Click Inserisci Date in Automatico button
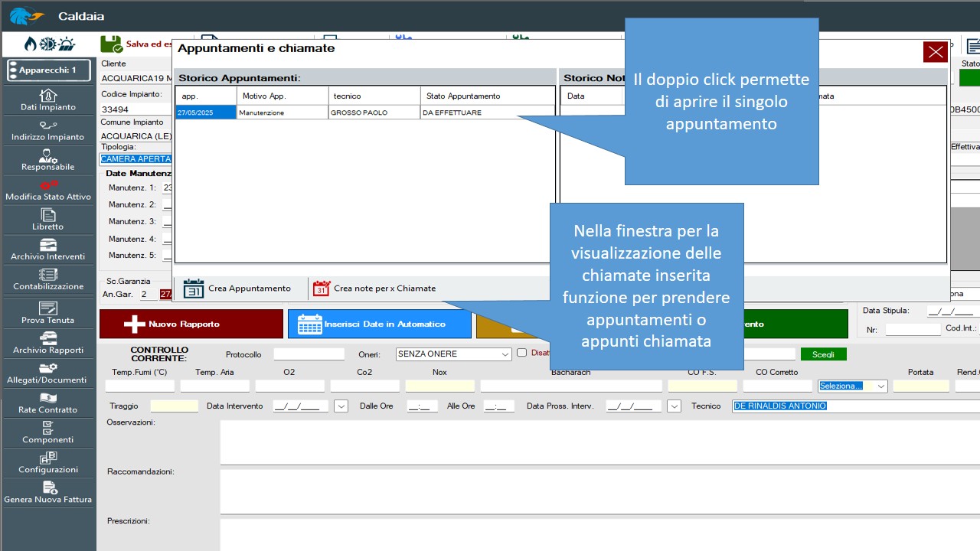The height and width of the screenshot is (551, 980). (x=380, y=324)
